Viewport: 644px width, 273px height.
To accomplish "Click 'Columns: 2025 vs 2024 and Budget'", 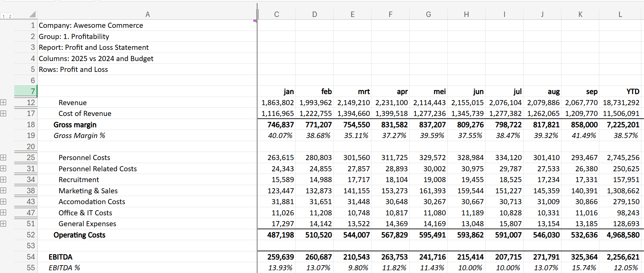I will pos(147,58).
